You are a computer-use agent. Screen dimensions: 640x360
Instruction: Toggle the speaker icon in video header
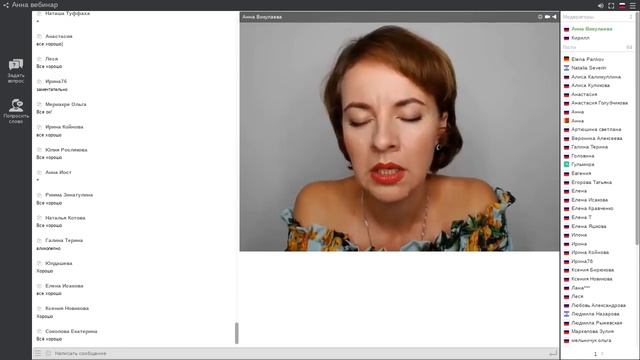pos(554,17)
